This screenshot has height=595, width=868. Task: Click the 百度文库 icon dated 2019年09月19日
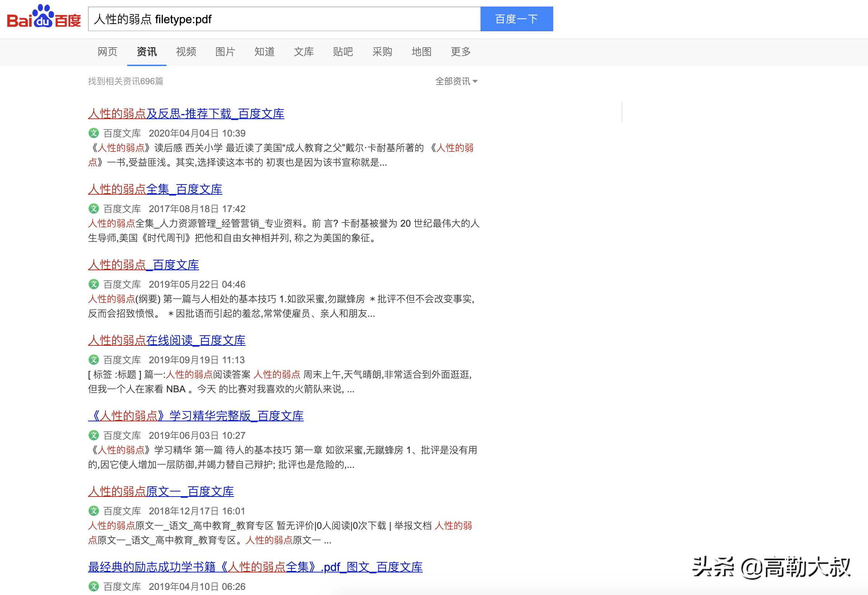click(x=94, y=360)
